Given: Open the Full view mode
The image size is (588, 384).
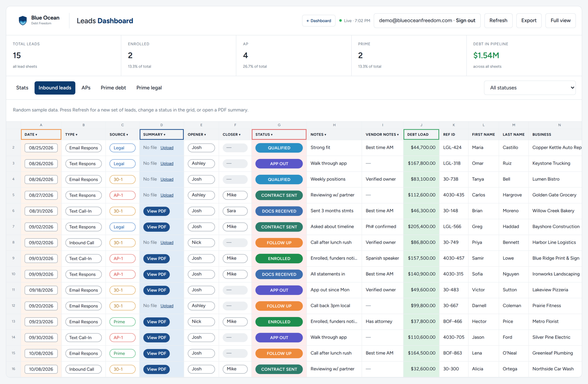Looking at the screenshot, I should 560,21.
